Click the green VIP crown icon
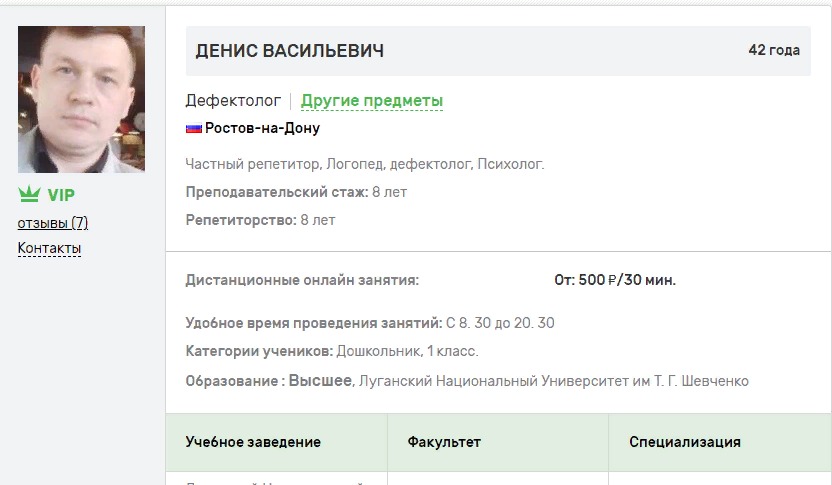The height and width of the screenshot is (485, 832). coord(29,195)
